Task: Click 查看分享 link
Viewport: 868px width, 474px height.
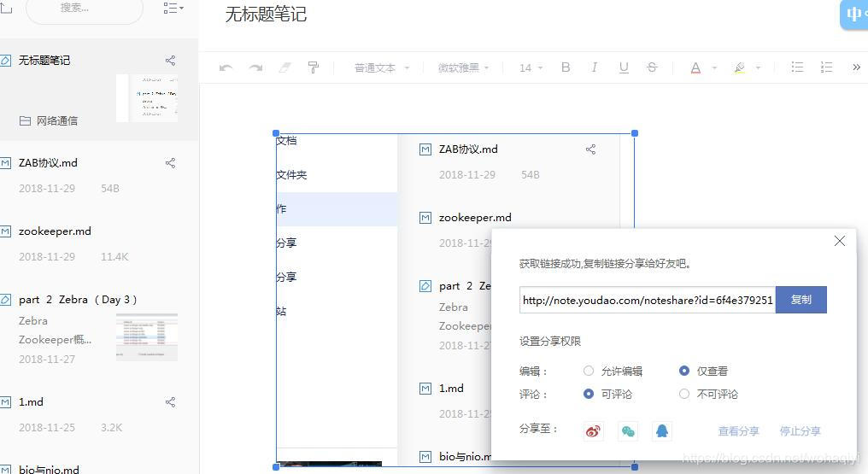Action: point(738,430)
